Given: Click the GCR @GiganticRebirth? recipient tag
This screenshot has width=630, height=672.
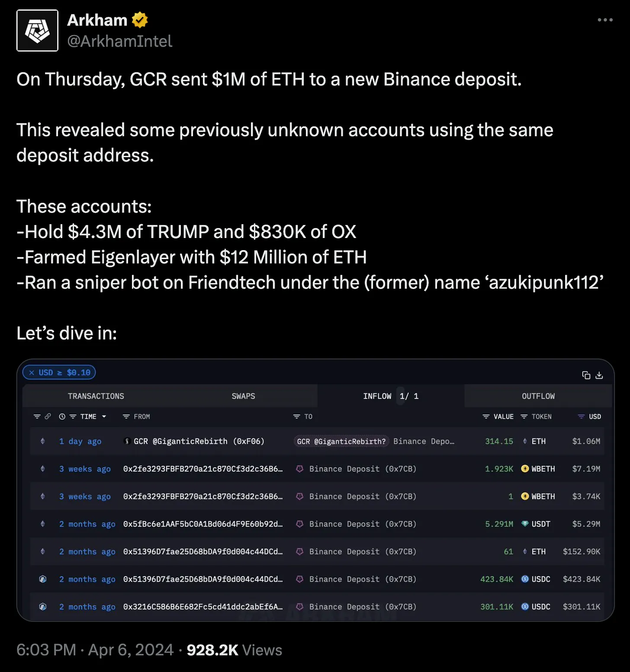Looking at the screenshot, I should coord(341,441).
